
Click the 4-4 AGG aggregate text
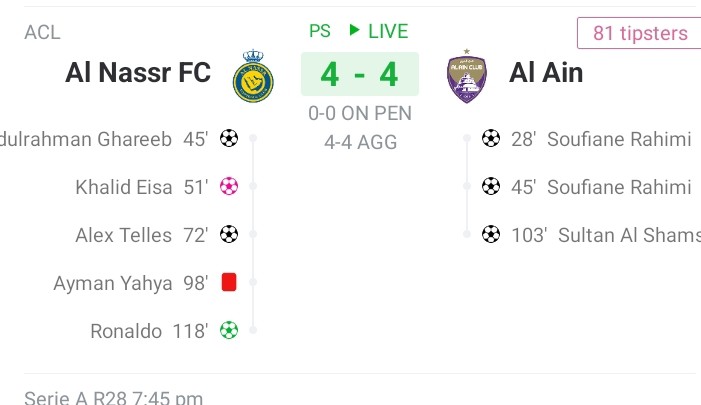pyautogui.click(x=360, y=142)
